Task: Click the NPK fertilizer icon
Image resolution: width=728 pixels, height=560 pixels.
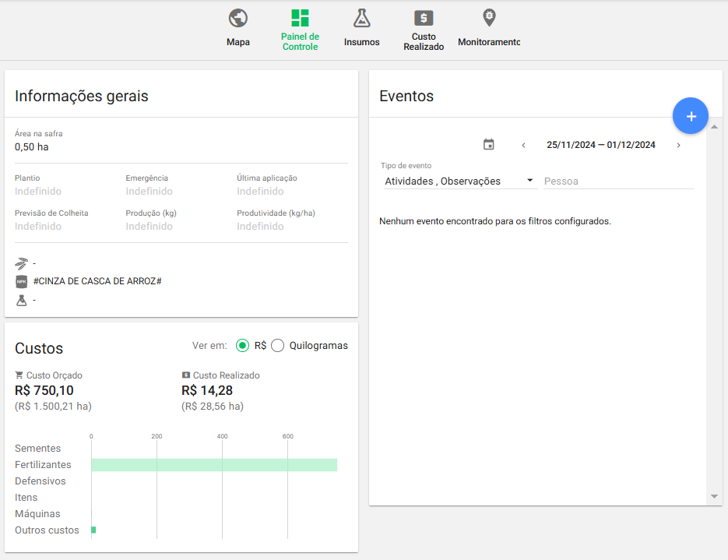Action: pos(22,281)
